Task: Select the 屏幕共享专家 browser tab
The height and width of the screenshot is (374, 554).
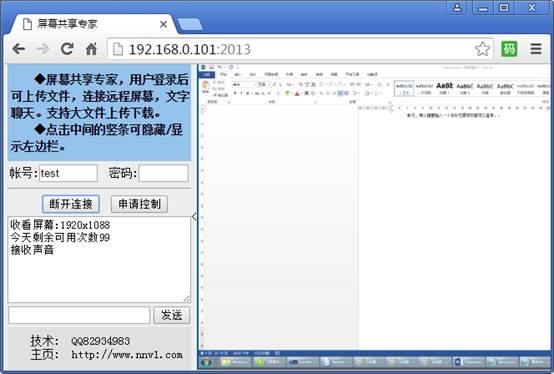Action: pos(94,24)
